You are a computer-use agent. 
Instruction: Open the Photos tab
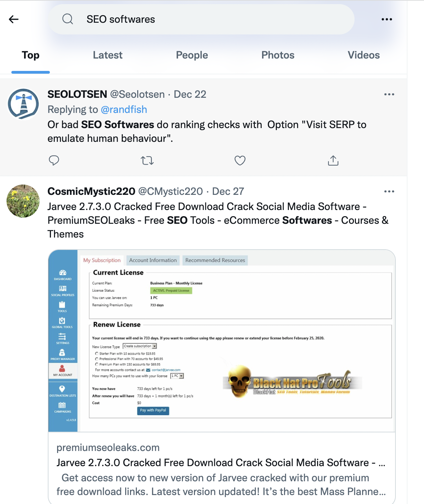tap(278, 55)
